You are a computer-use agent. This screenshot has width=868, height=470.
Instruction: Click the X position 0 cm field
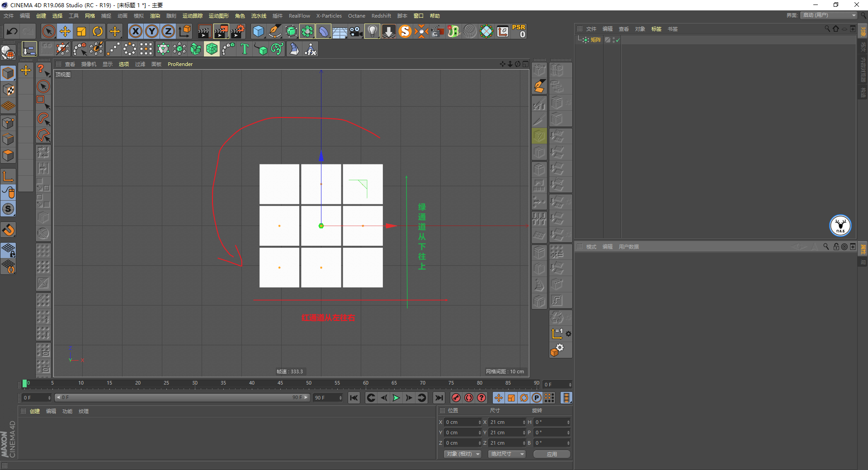(x=463, y=422)
